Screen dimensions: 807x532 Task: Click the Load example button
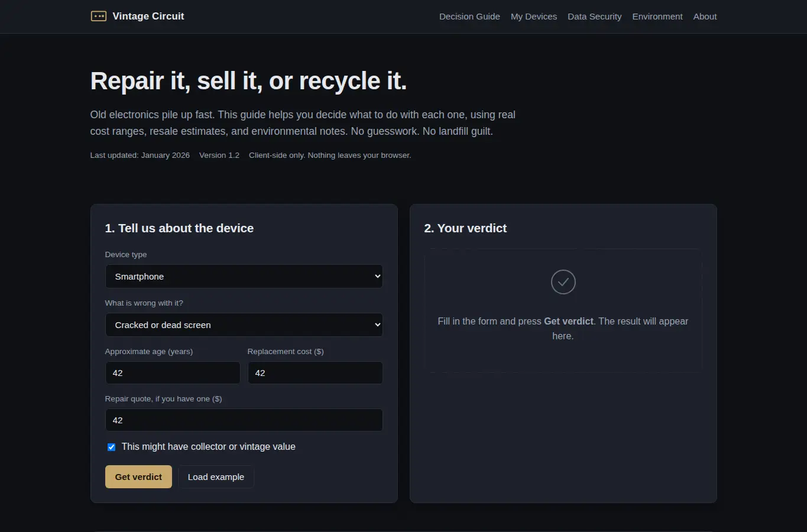coord(216,476)
